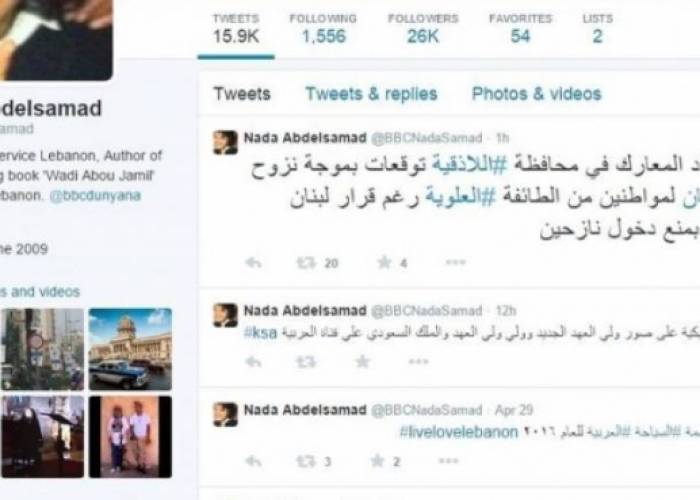
Task: Open the vintage blue car photo thumbnail
Action: tap(130, 349)
